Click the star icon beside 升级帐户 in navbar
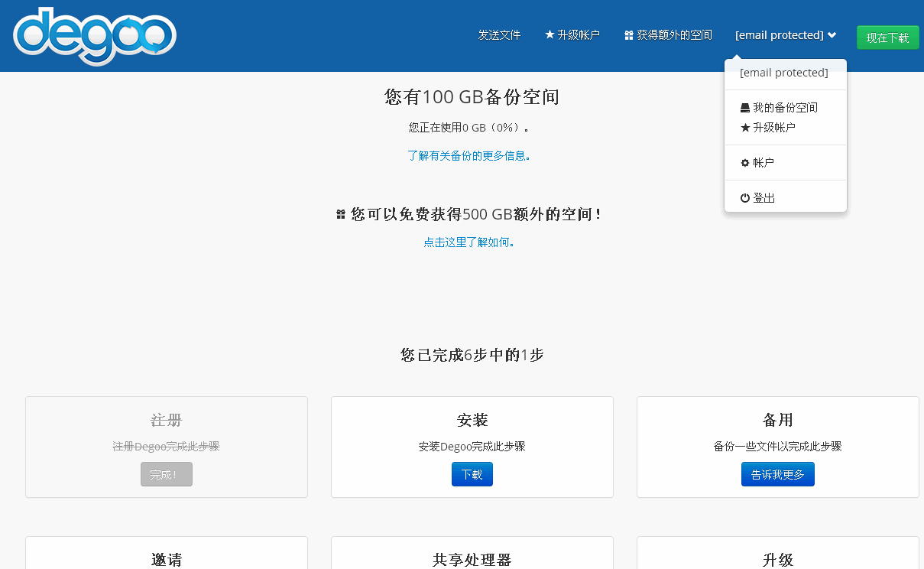Viewport: 924px width, 569px height. (550, 35)
